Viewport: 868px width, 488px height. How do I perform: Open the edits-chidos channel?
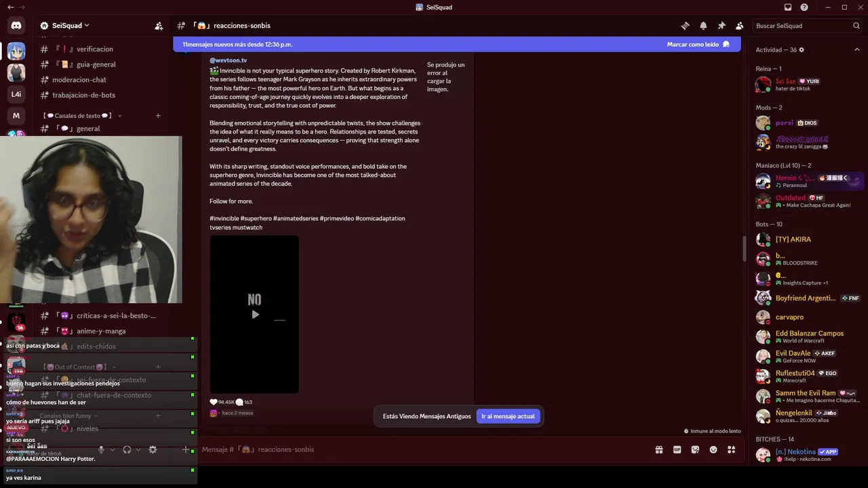[102, 346]
